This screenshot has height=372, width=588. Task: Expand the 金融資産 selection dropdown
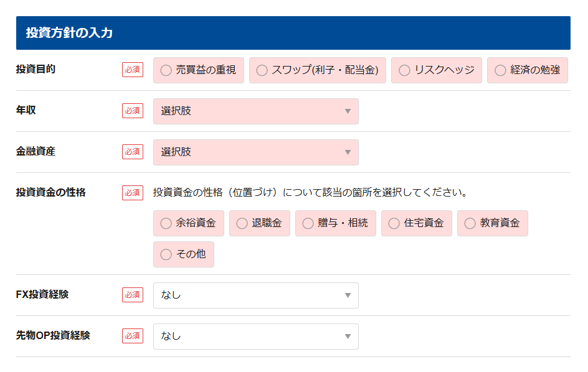click(x=255, y=152)
